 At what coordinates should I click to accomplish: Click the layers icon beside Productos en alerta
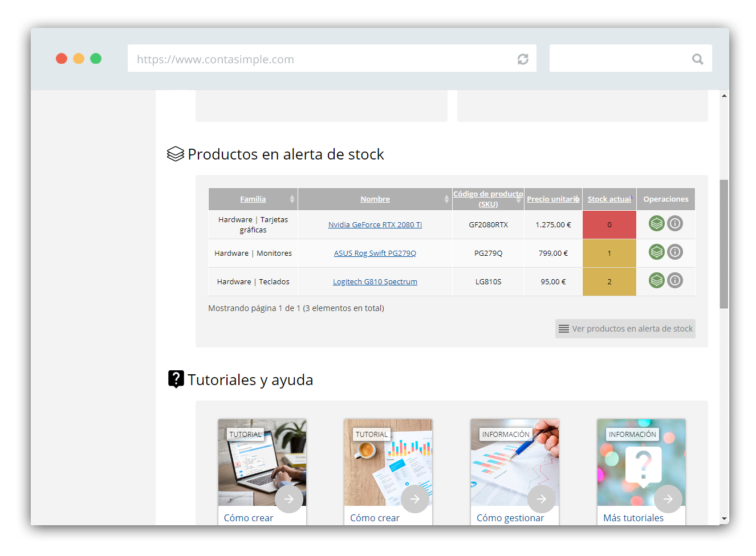coord(176,154)
